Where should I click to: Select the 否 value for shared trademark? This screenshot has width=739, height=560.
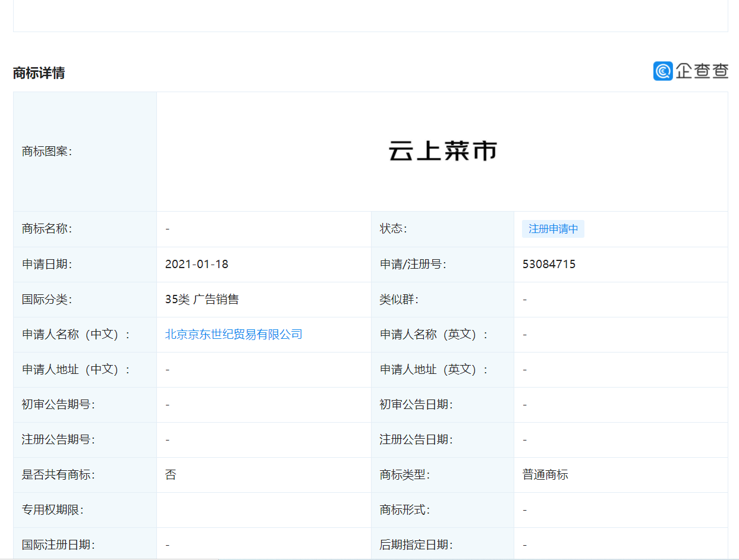171,475
